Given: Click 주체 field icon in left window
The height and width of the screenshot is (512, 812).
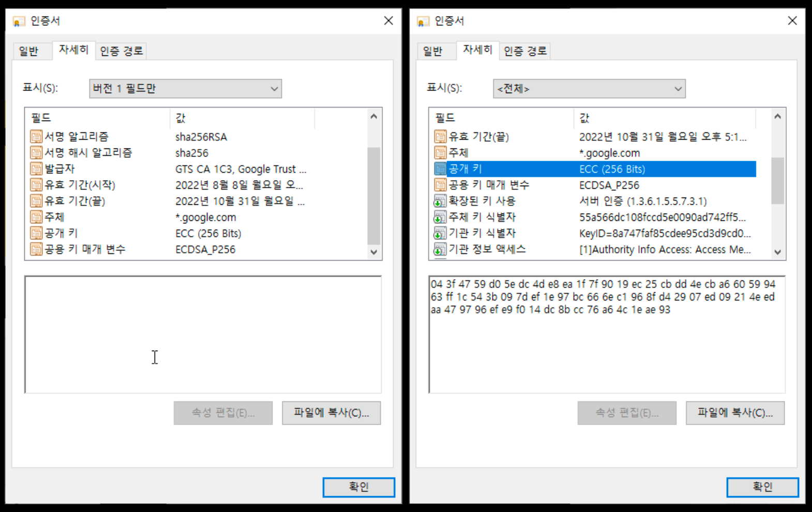Looking at the screenshot, I should pos(36,217).
